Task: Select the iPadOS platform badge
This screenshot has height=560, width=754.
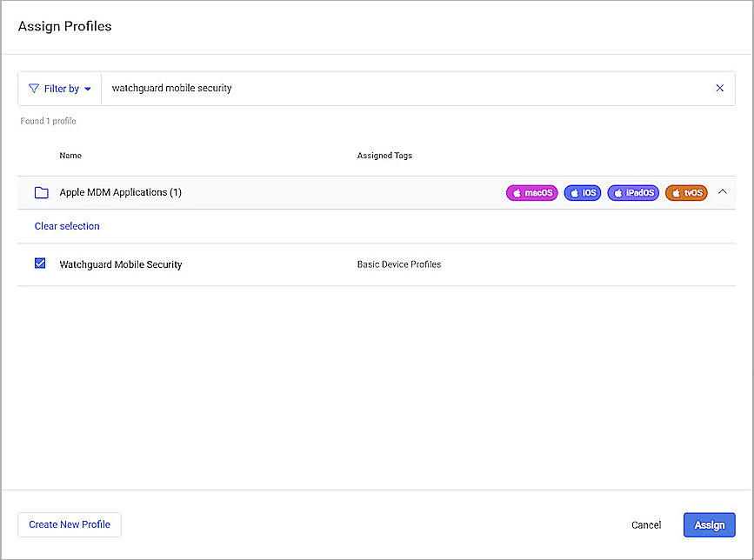Action: pyautogui.click(x=633, y=192)
